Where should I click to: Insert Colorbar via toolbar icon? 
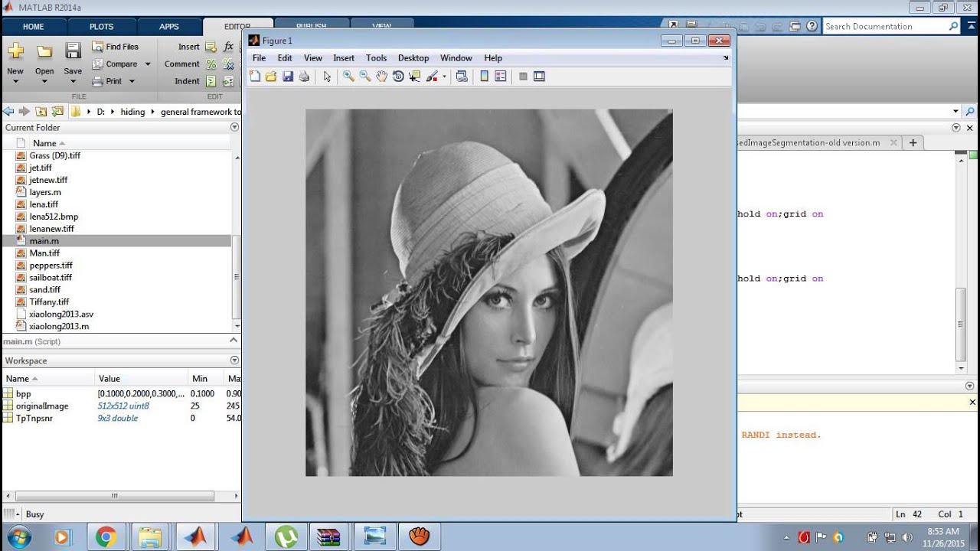pos(484,77)
